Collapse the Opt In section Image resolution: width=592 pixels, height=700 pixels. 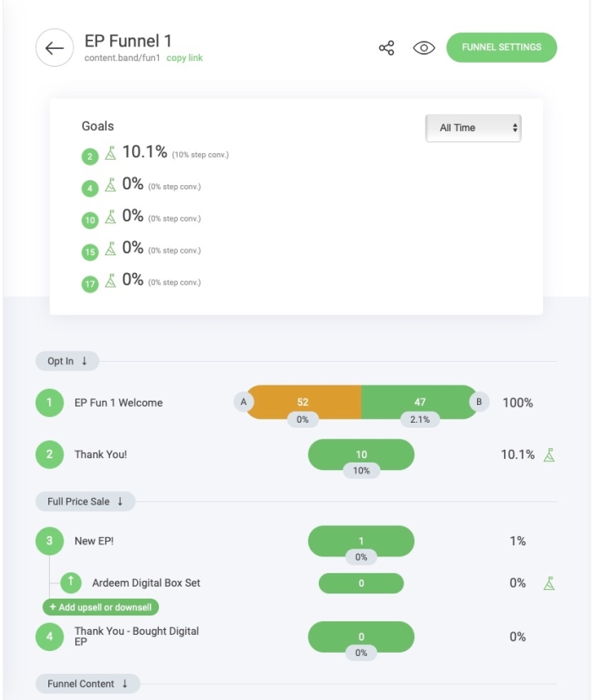pos(67,361)
